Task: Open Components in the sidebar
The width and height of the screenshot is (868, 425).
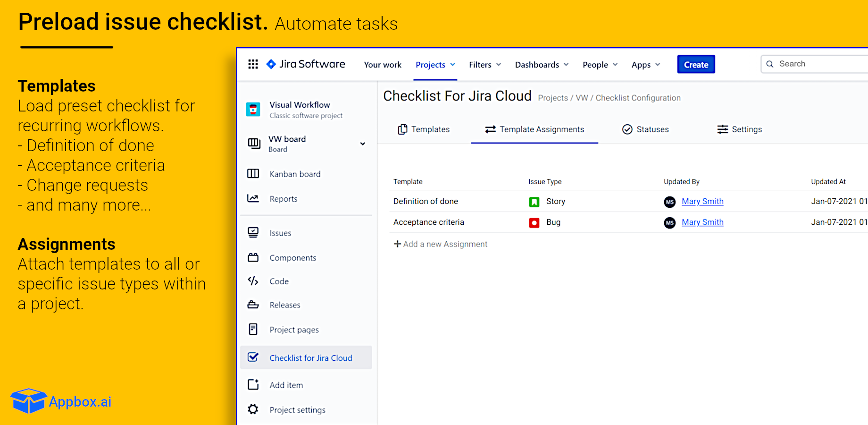Action: pyautogui.click(x=292, y=258)
